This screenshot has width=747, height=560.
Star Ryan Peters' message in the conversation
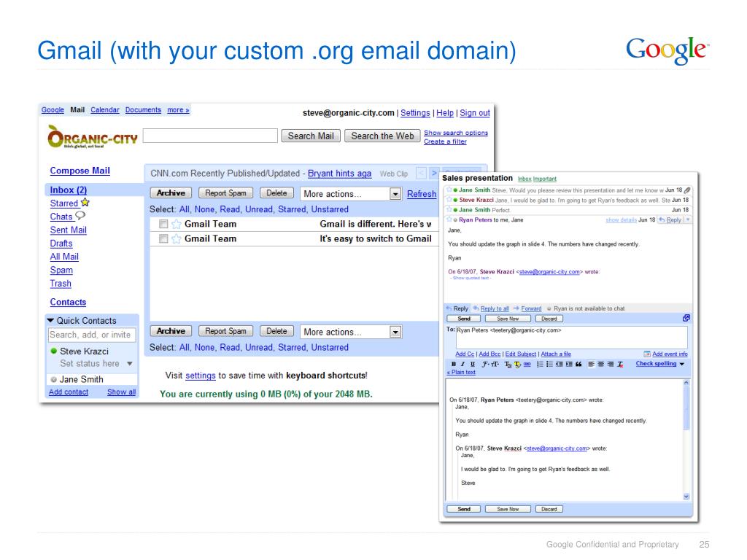449,219
